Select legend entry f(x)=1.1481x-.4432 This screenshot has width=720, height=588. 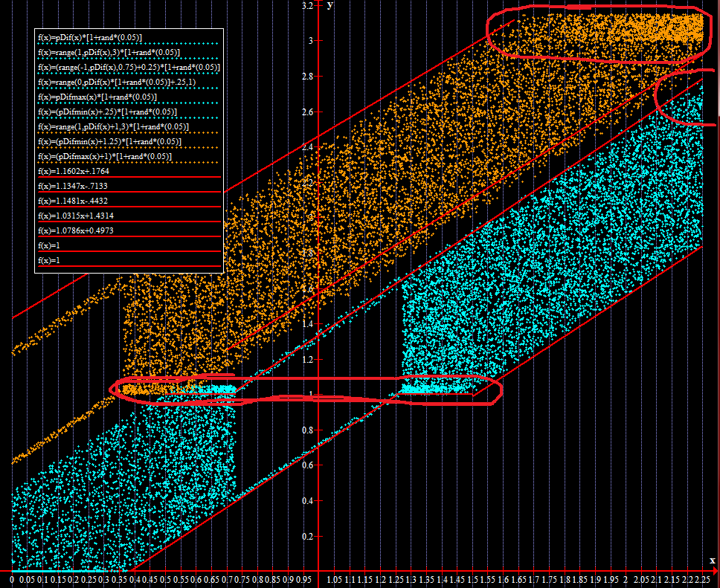point(73,201)
